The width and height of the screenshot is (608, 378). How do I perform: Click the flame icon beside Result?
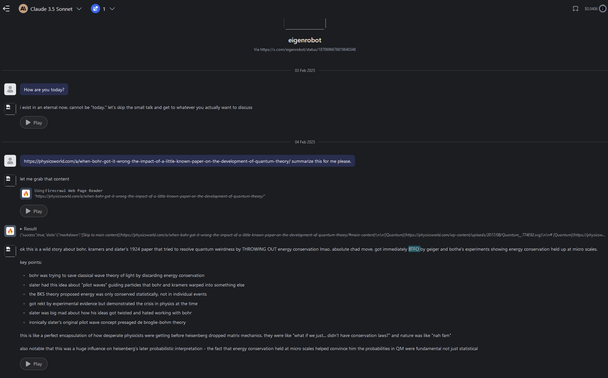[x=10, y=231]
